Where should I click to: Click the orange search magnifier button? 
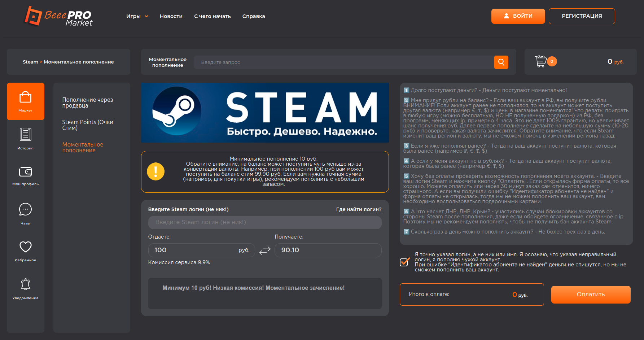click(x=501, y=62)
